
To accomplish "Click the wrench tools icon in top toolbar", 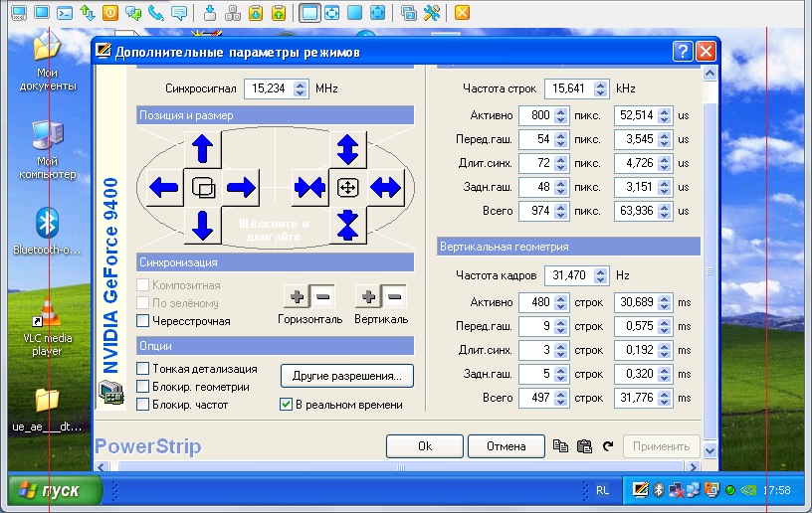I will click(432, 13).
